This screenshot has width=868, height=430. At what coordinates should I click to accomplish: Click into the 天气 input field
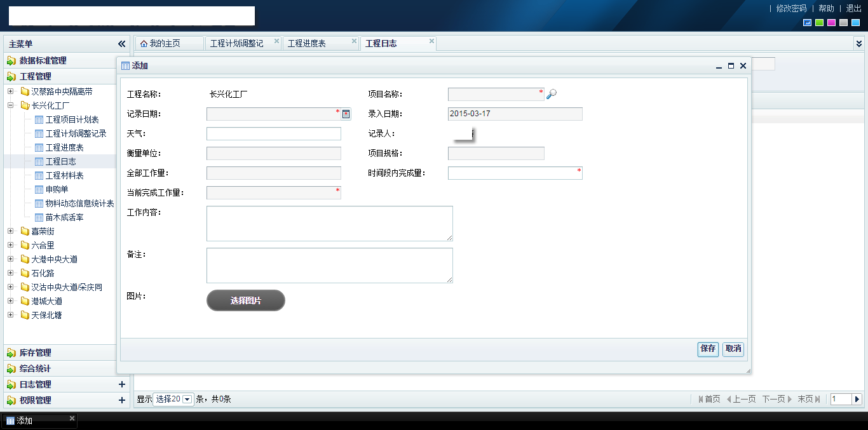point(273,133)
